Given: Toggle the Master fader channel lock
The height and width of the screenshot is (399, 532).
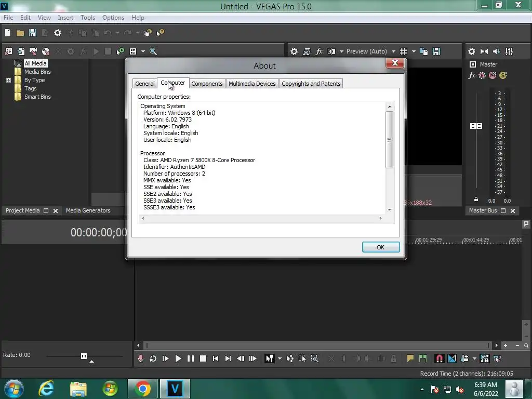Looking at the screenshot, I should pyautogui.click(x=476, y=199).
